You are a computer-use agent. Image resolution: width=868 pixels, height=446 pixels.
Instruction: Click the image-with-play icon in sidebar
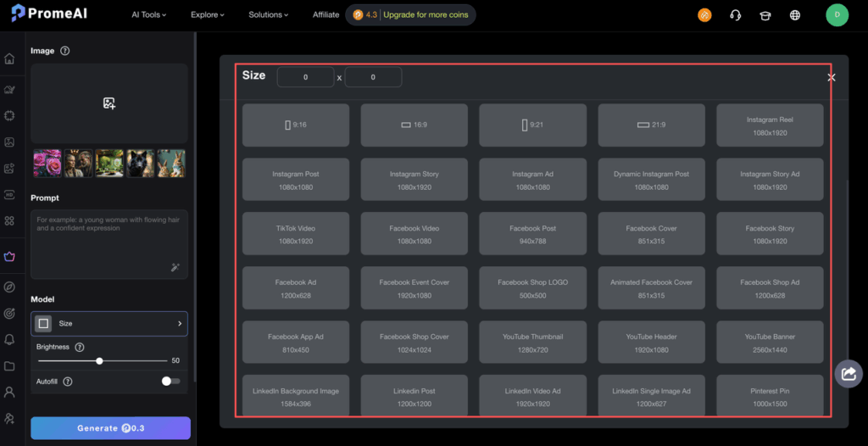8,169
